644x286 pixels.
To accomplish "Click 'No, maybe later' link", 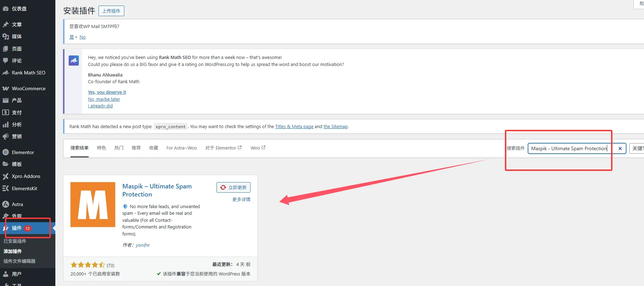I will click(x=104, y=99).
